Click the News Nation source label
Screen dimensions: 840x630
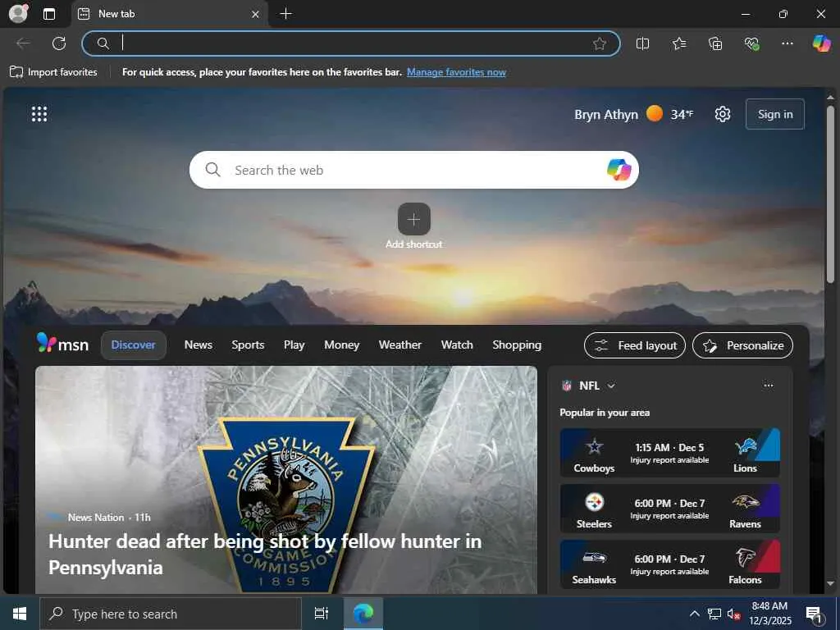[96, 517]
